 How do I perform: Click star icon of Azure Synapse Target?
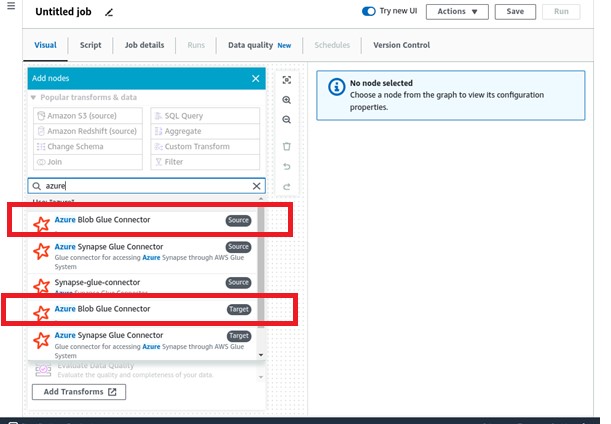coord(41,340)
